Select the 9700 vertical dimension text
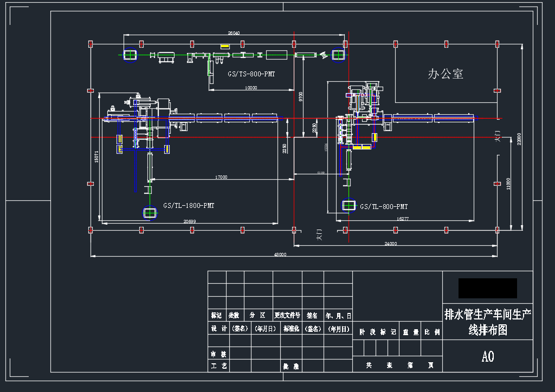Screen dimensions: 555x392 [300, 96]
